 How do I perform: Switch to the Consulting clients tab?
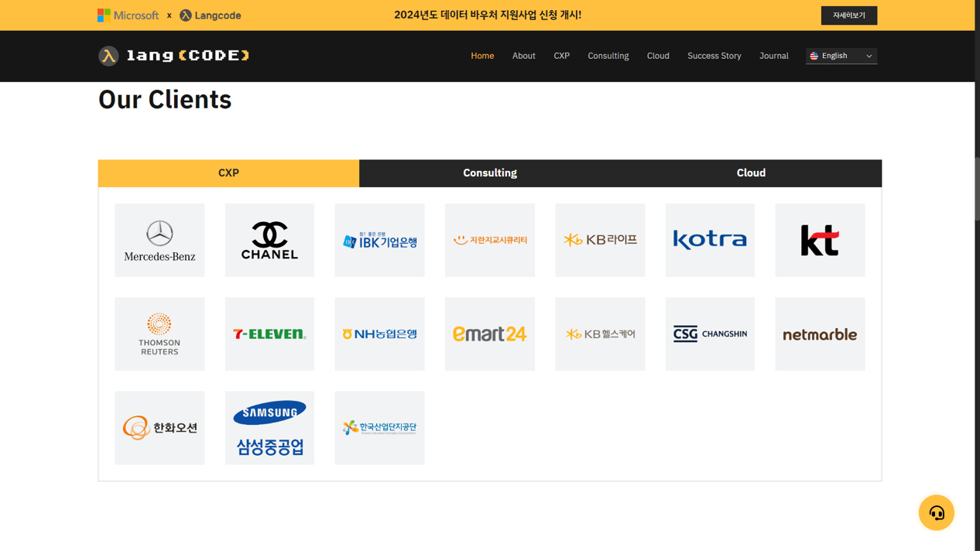click(x=490, y=173)
